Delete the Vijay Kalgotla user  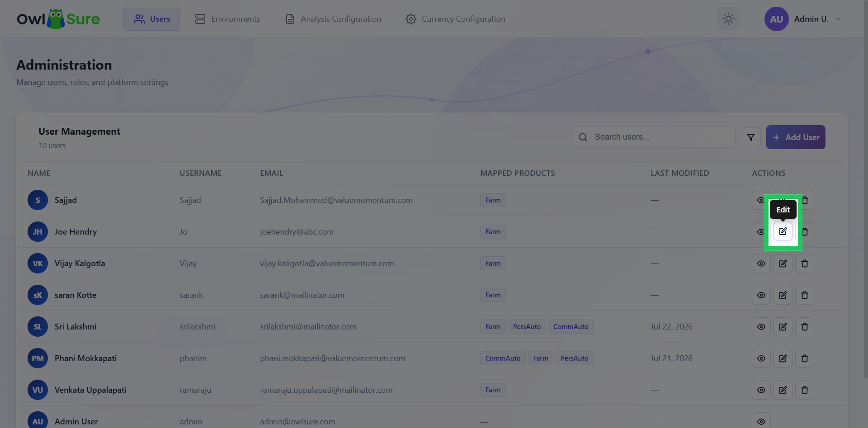click(805, 263)
